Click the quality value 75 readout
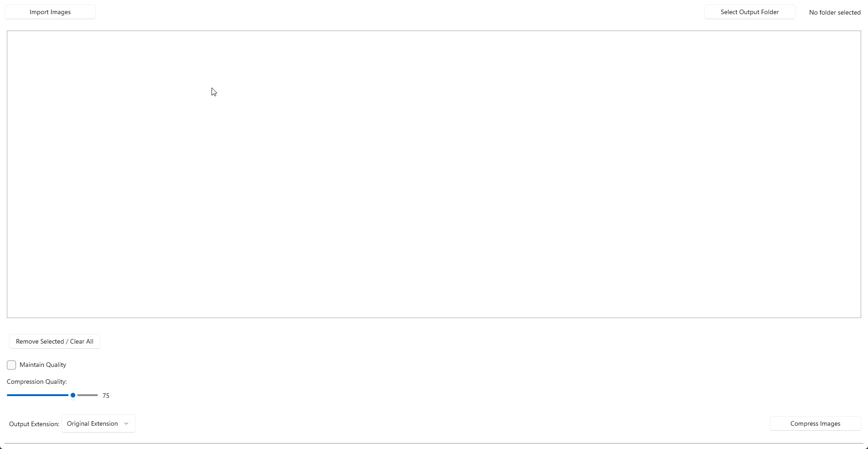 [106, 396]
